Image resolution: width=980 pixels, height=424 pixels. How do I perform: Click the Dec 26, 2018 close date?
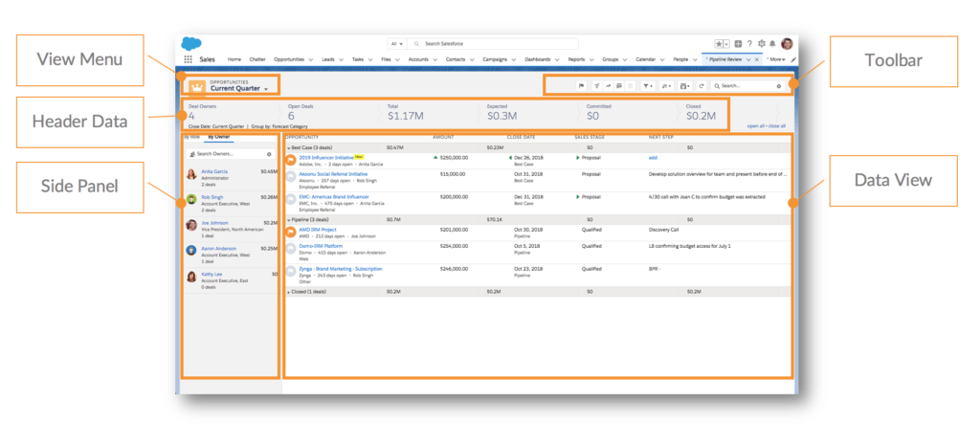(x=528, y=158)
